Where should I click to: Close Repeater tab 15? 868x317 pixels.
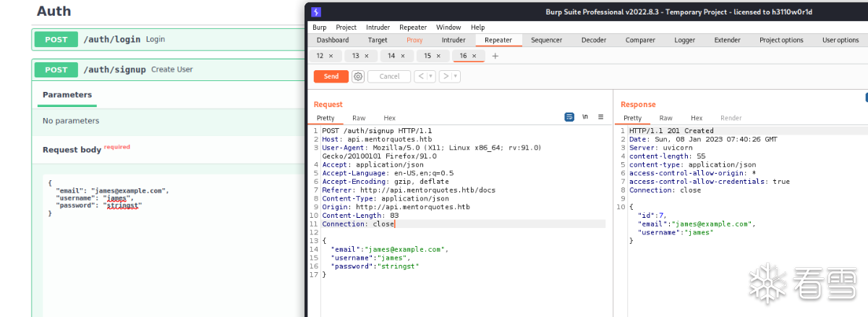pos(438,56)
